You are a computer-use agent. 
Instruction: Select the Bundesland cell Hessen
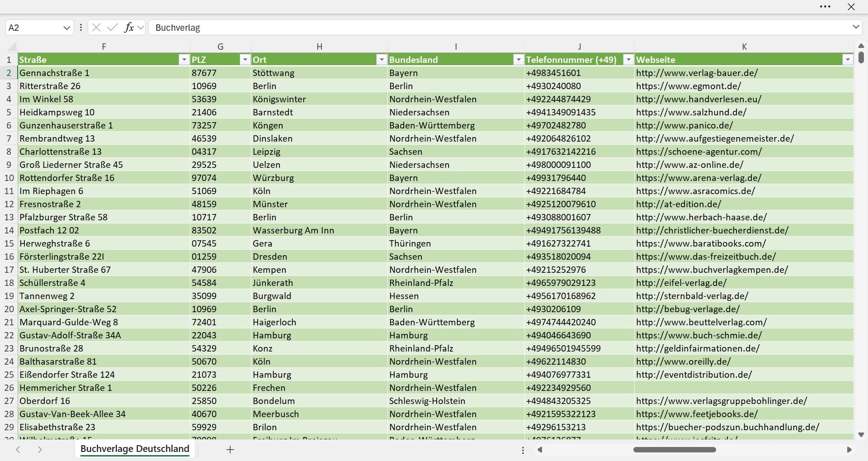click(456, 296)
